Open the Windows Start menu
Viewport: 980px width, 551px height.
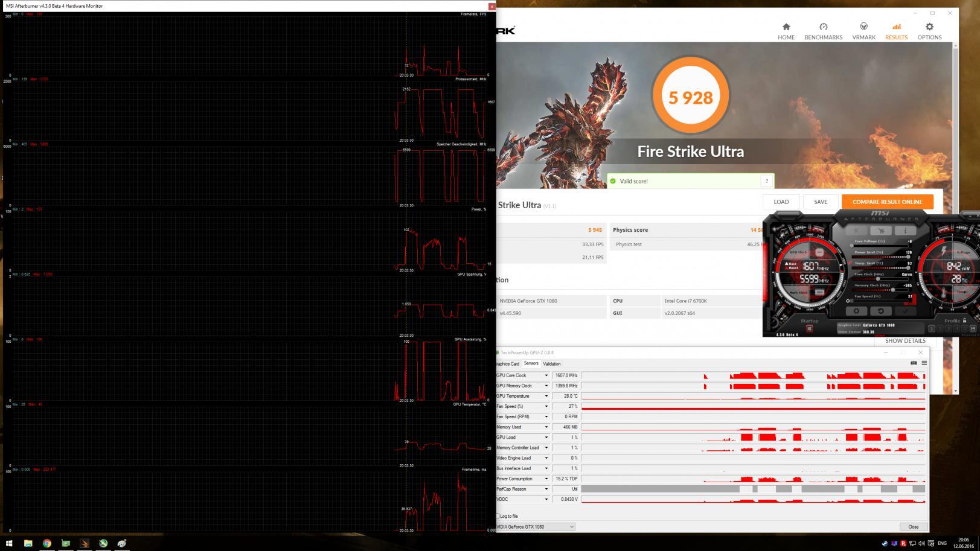click(x=10, y=543)
